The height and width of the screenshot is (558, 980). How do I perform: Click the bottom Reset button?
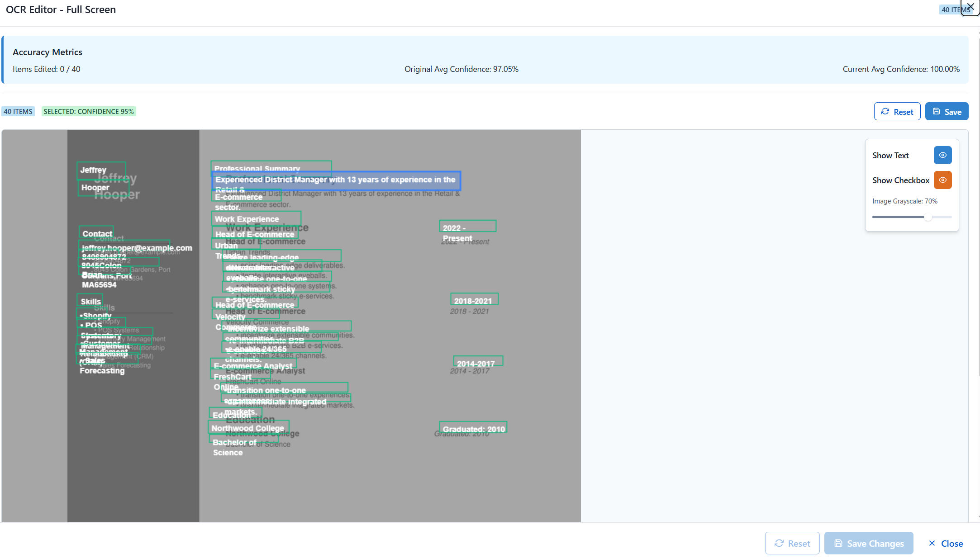[x=792, y=544]
